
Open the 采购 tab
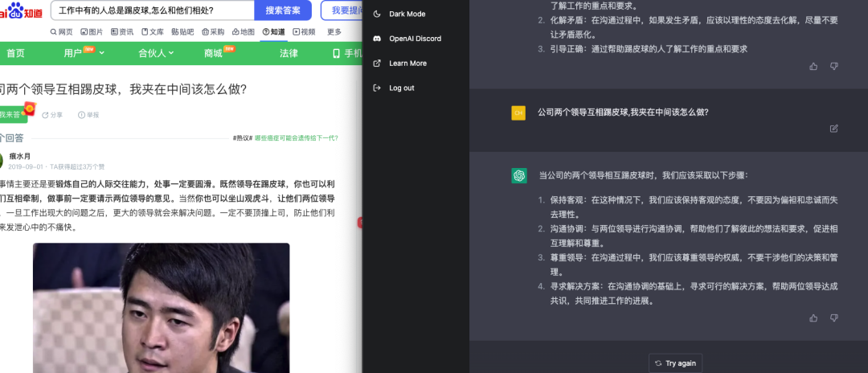point(213,32)
